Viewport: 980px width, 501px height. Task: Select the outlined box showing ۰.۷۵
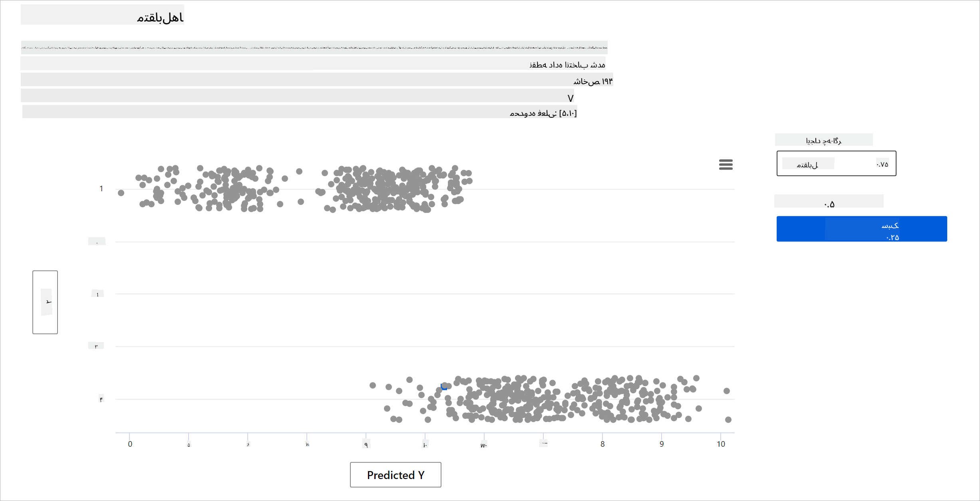click(836, 163)
